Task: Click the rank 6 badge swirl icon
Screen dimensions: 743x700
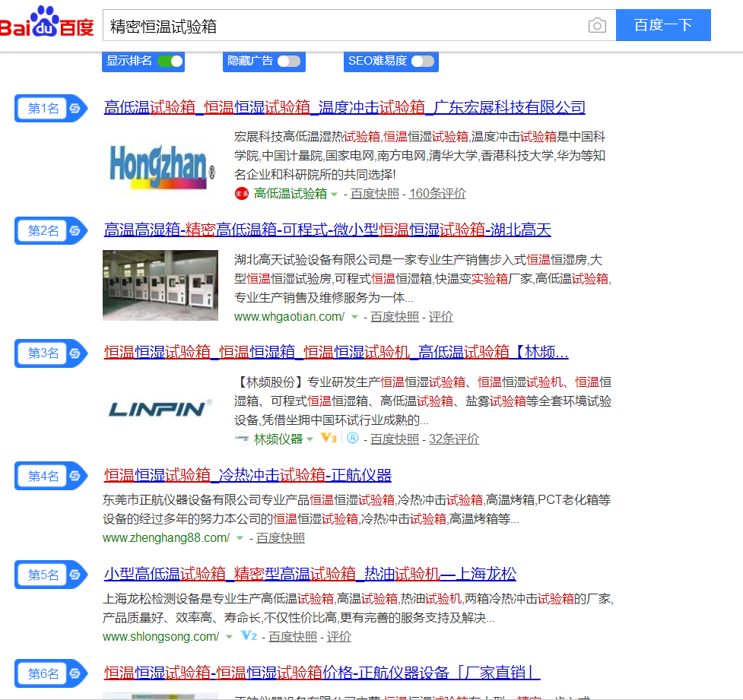Action: click(75, 673)
